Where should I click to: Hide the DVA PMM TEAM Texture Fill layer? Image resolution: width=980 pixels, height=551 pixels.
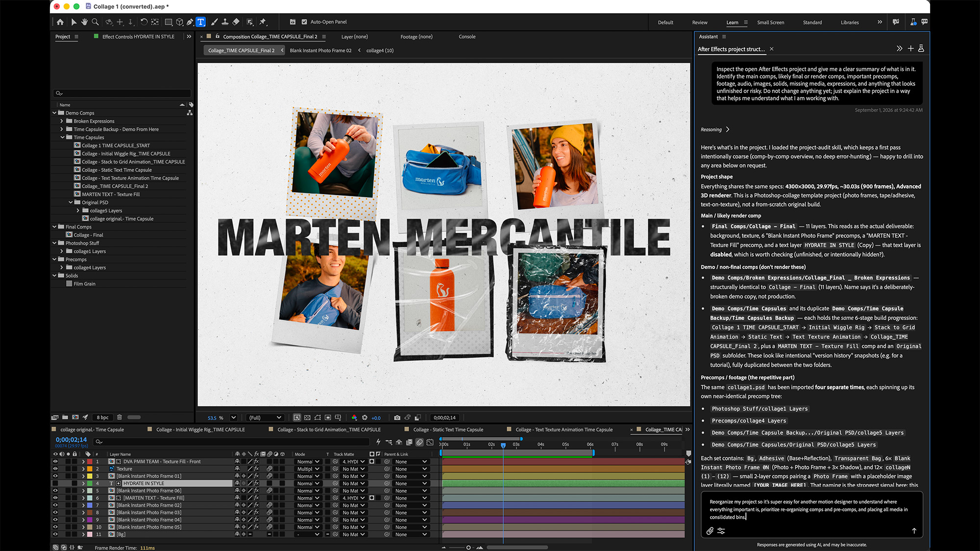55,461
